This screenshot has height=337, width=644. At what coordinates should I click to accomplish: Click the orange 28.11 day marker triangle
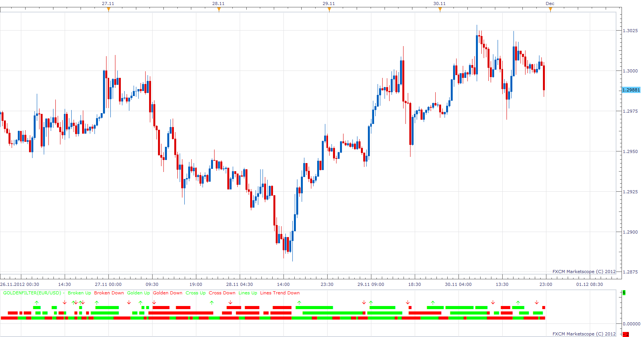(x=219, y=9)
